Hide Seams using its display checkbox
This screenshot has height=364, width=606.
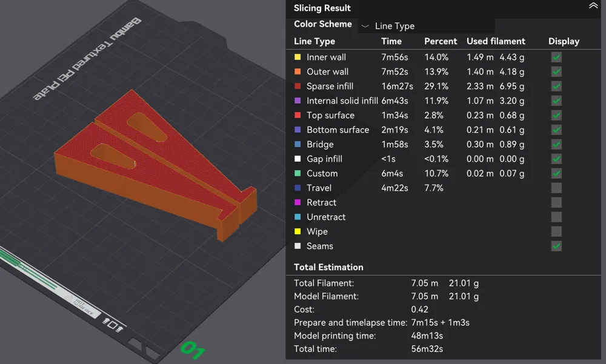tap(556, 246)
